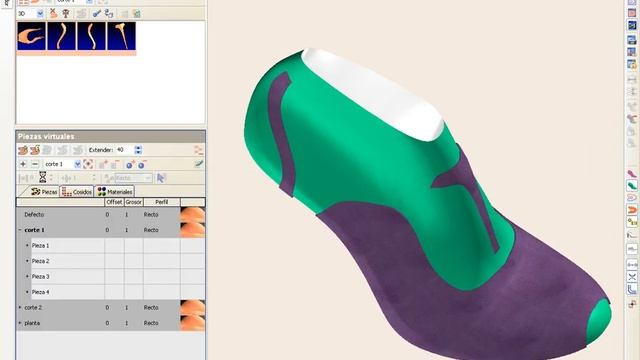The width and height of the screenshot is (640, 360).
Task: Click the crossed-out shoe delete icon
Action: coord(53,13)
